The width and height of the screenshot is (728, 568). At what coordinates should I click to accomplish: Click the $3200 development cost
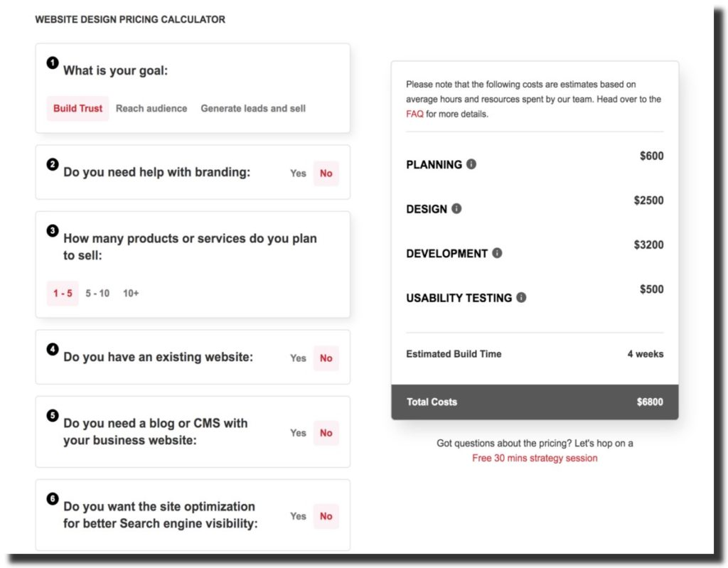click(x=648, y=245)
